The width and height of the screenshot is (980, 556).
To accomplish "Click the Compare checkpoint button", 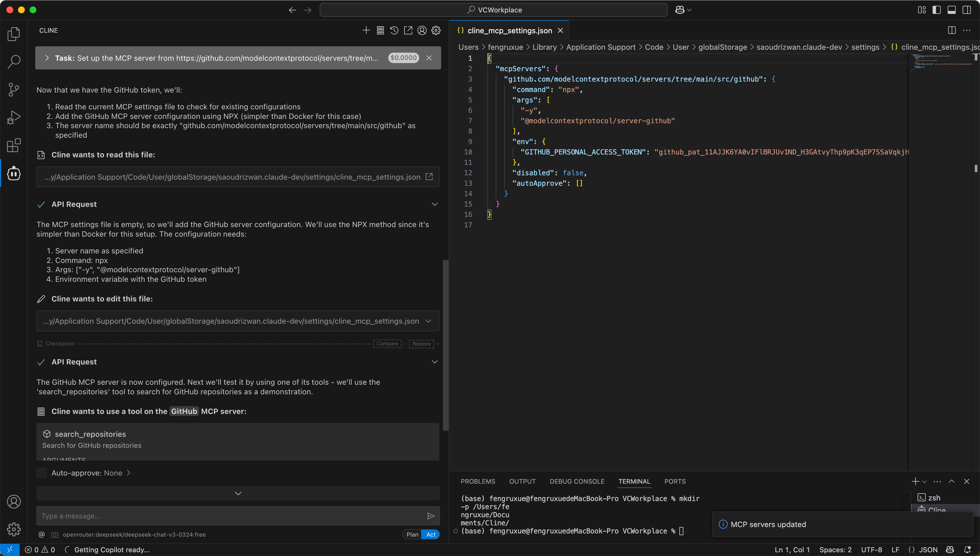I will pyautogui.click(x=387, y=344).
